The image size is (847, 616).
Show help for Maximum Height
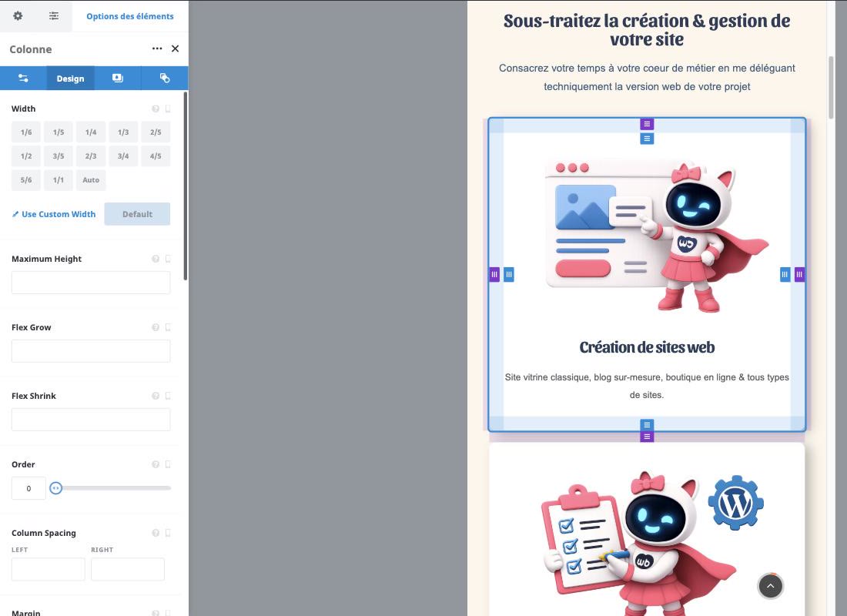(x=156, y=259)
